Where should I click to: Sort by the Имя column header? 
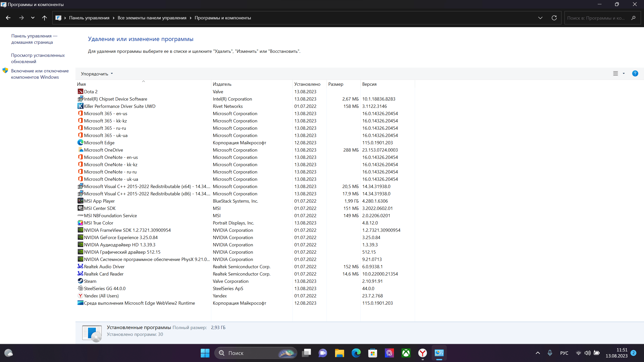pyautogui.click(x=143, y=84)
